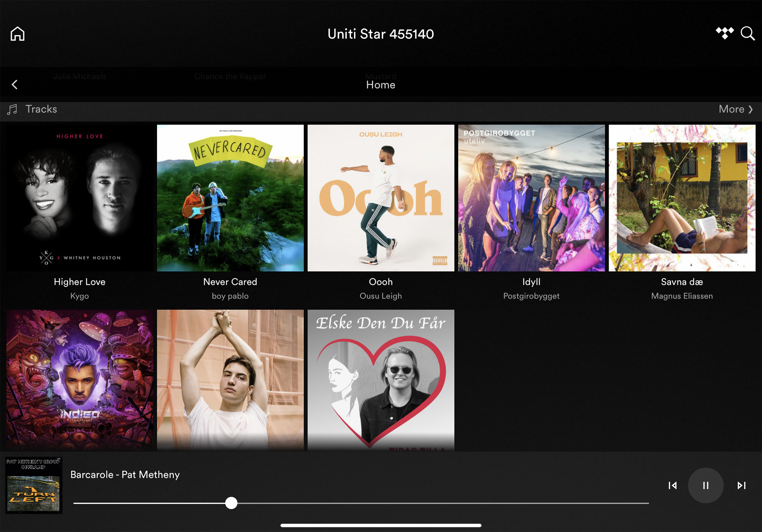Screen dimensions: 762x532
Task: Click the Home page heading
Action: (381, 85)
